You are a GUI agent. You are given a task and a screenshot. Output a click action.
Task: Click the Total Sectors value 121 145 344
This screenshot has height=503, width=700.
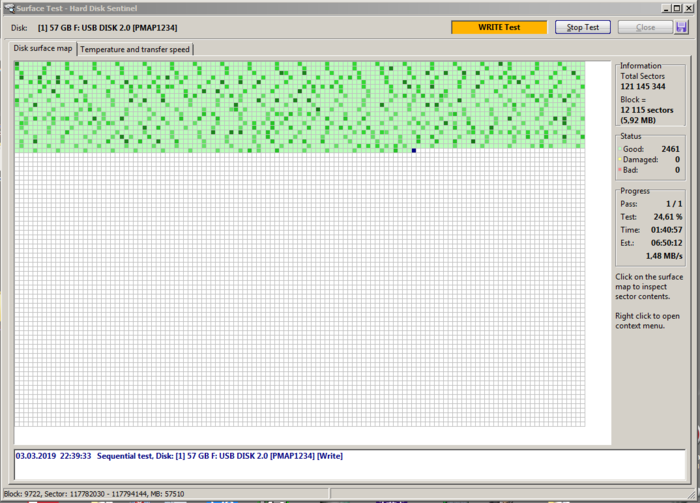(x=643, y=87)
